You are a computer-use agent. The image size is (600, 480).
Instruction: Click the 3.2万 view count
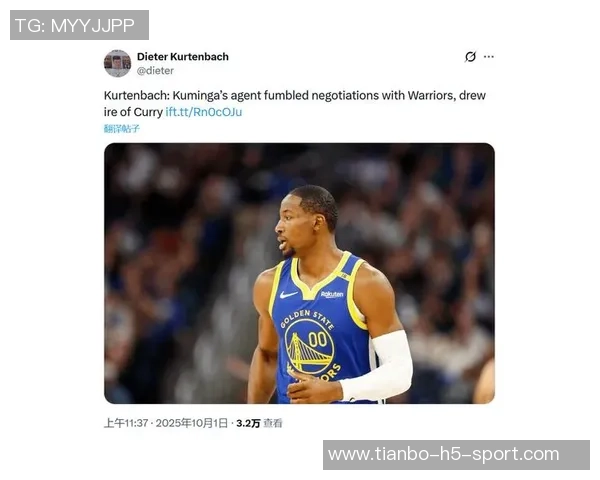coord(248,423)
